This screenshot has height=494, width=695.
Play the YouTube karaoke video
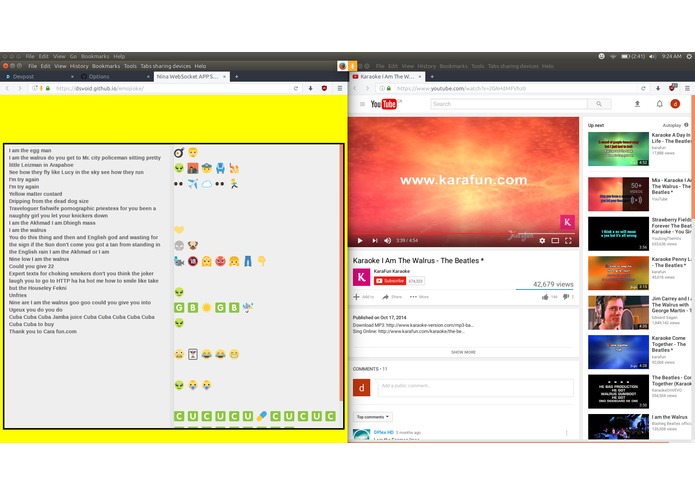360,241
